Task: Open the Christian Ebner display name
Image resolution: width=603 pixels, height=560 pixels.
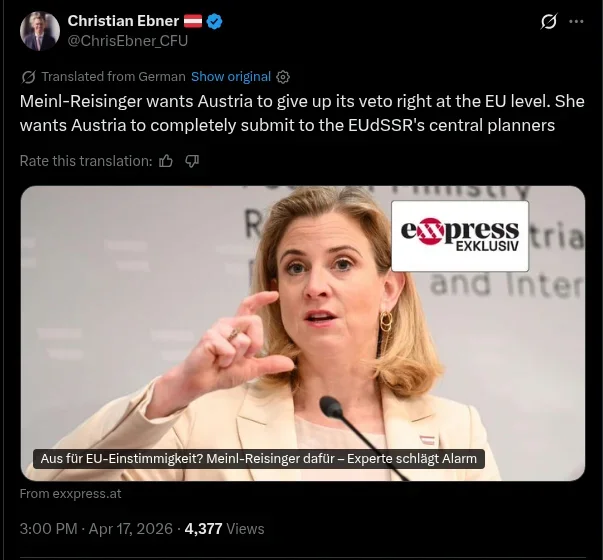Action: [x=123, y=21]
